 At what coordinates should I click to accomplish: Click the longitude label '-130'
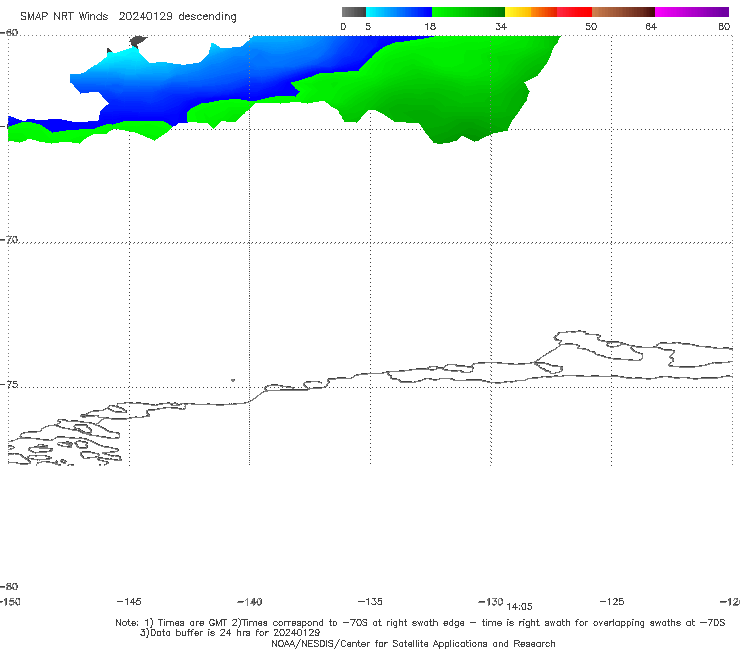(x=491, y=601)
